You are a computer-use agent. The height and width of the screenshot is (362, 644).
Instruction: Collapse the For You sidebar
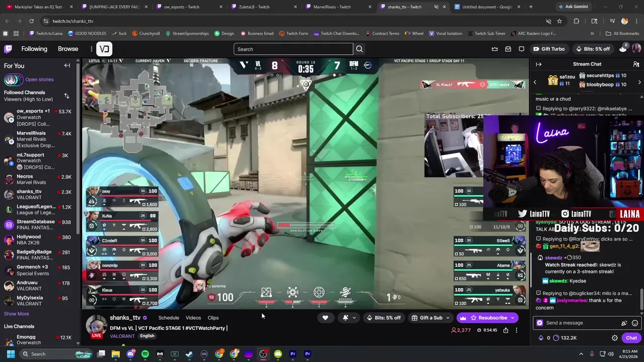pos(67,65)
